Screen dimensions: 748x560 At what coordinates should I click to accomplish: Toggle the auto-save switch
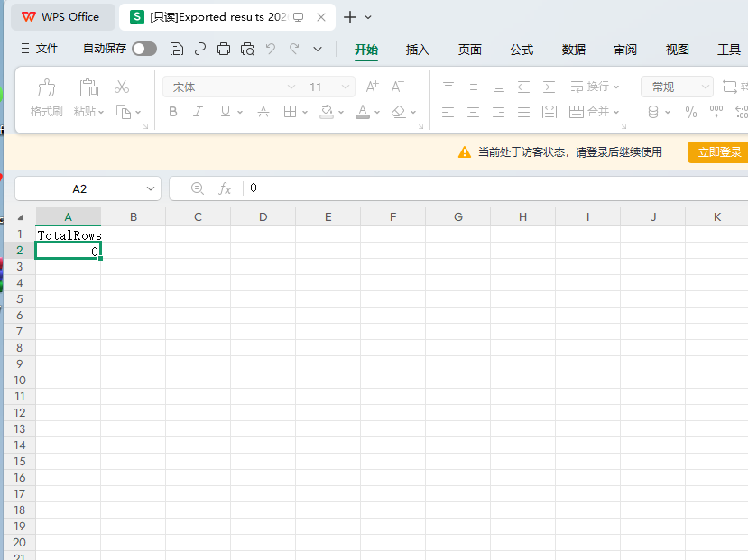click(144, 49)
